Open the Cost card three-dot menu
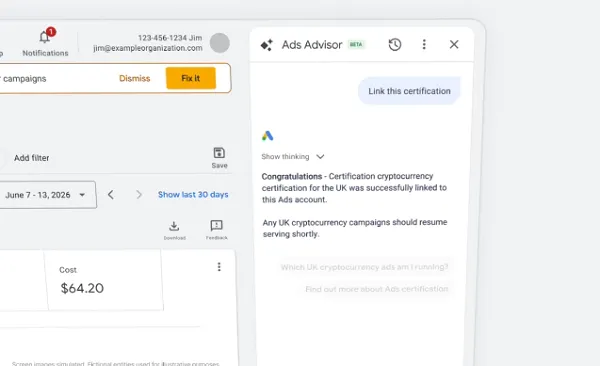Image resolution: width=600 pixels, height=366 pixels. pos(219,267)
